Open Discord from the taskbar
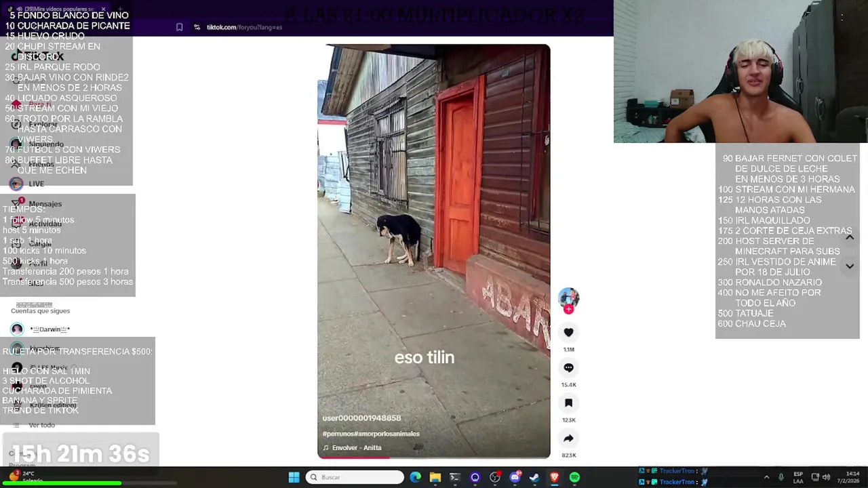Screen dimensions: 868x488 click(x=515, y=477)
